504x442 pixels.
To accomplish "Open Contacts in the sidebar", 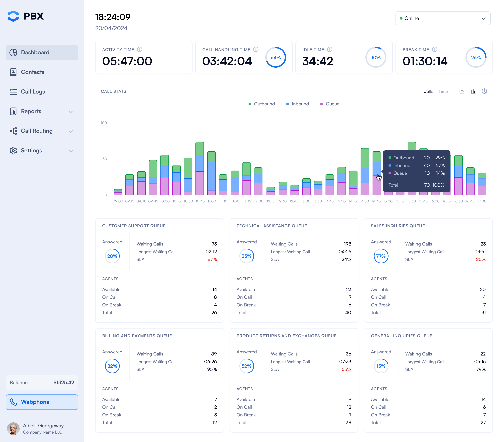I will click(33, 72).
